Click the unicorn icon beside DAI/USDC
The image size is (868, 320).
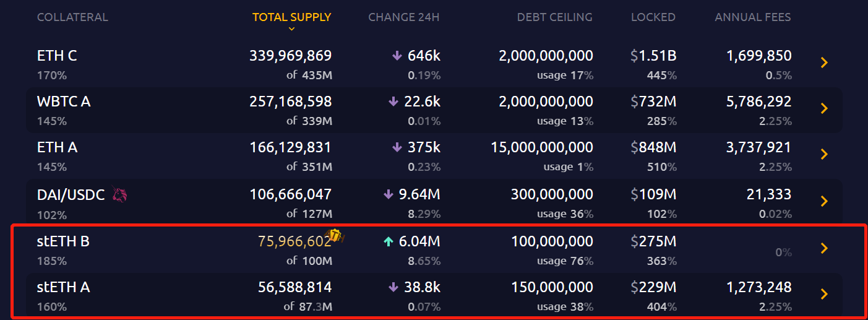tap(119, 196)
